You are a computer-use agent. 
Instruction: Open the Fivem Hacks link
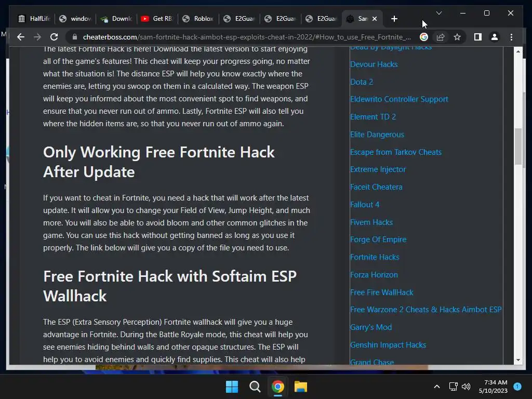[x=371, y=222]
